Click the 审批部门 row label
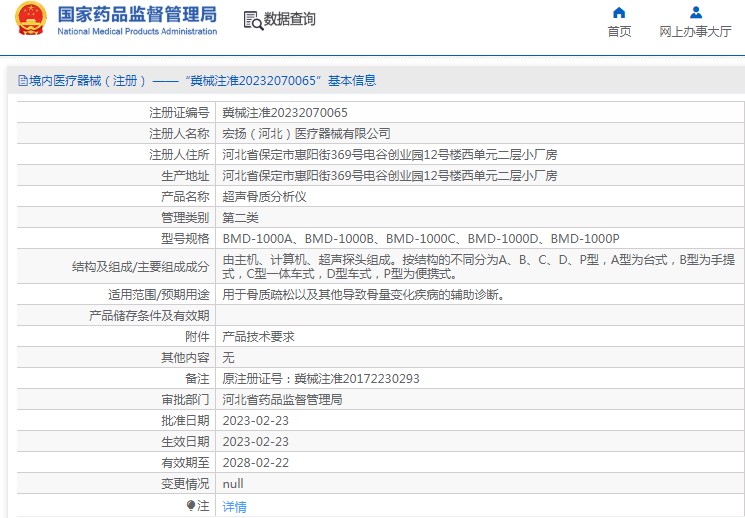This screenshot has width=745, height=518. 185,400
